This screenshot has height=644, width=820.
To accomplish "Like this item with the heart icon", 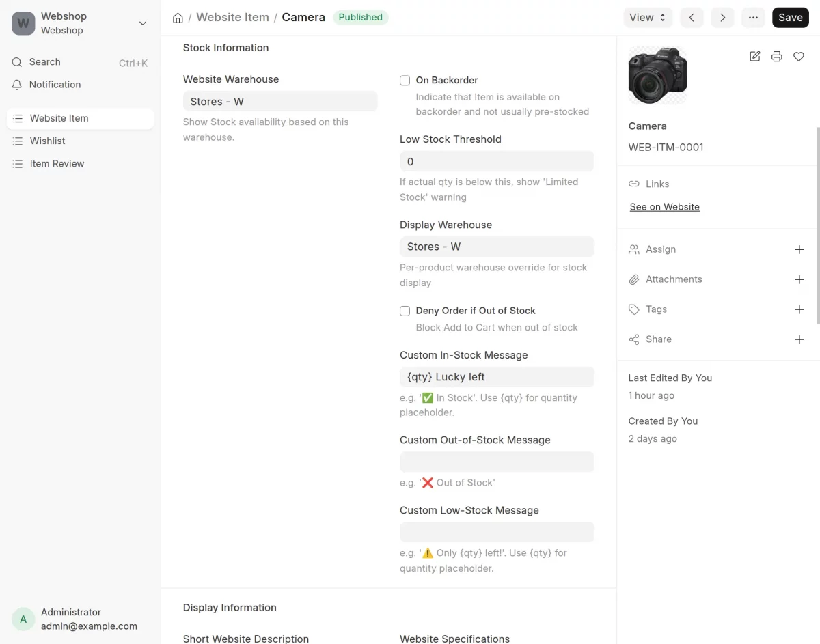I will (799, 57).
